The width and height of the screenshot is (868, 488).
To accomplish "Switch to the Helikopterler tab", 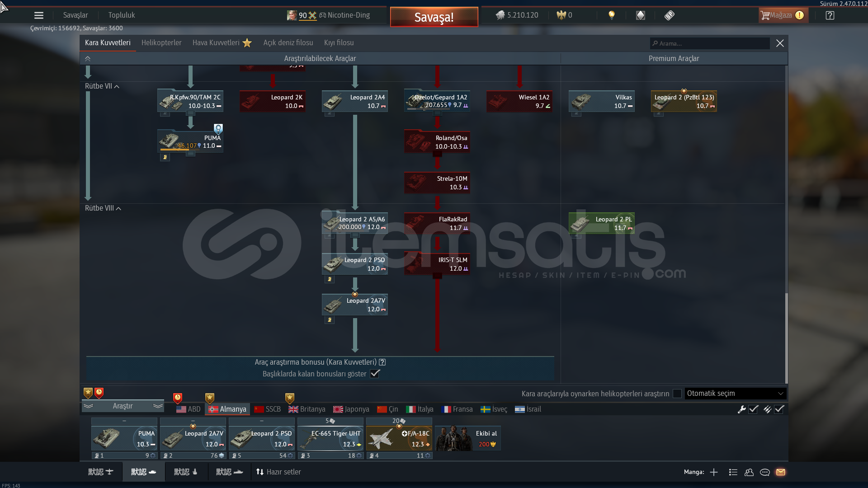I will pos(161,43).
